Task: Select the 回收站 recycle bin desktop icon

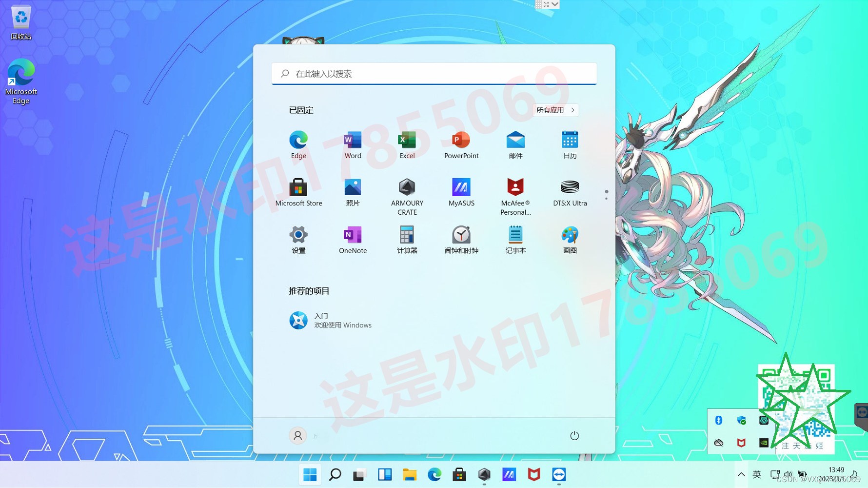Action: [x=21, y=22]
